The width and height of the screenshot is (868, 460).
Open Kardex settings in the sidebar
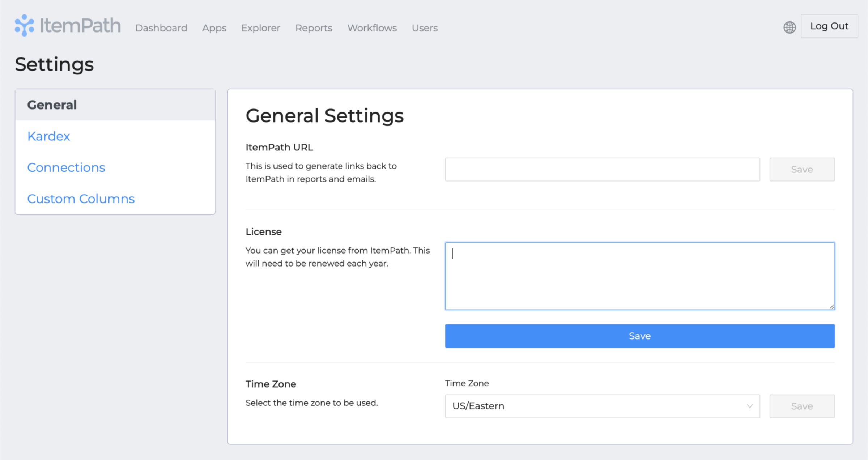[x=48, y=136]
